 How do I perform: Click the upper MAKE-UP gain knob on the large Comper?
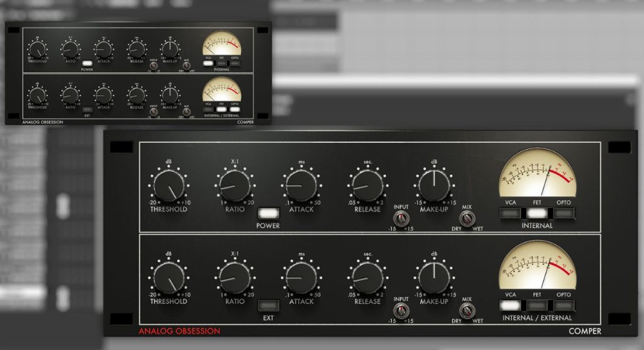[434, 186]
